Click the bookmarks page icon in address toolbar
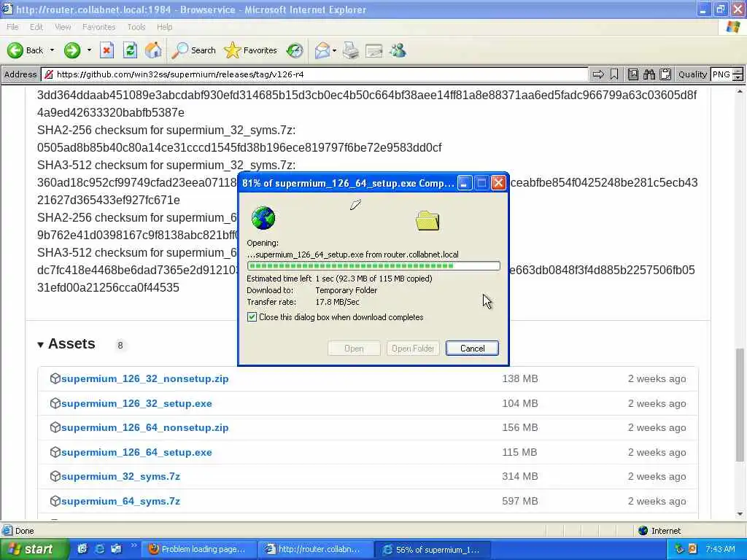The height and width of the screenshot is (560, 747). [x=632, y=74]
